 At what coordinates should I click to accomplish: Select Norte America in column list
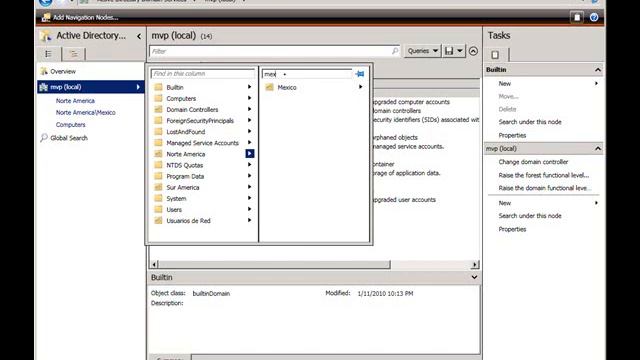coord(185,154)
